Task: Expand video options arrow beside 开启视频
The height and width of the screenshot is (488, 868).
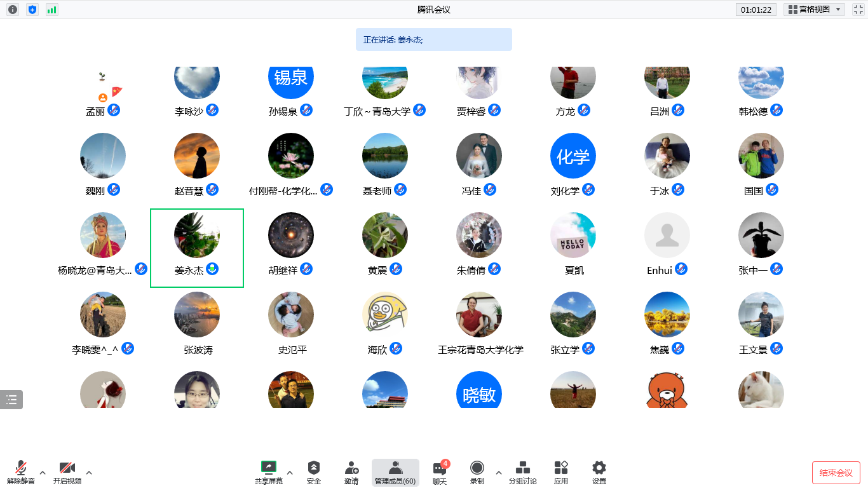Action: pos(89,473)
